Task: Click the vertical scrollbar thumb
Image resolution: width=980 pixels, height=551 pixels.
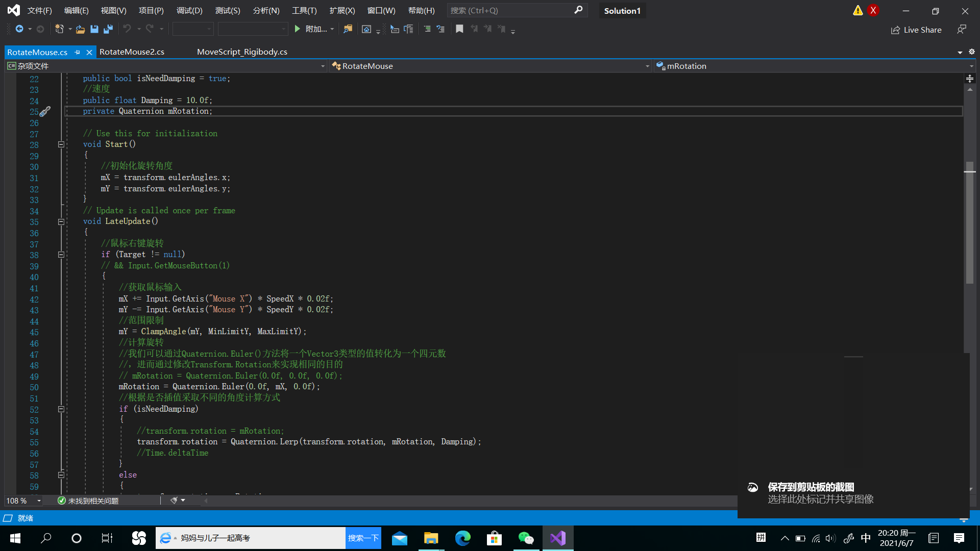Action: (969, 223)
